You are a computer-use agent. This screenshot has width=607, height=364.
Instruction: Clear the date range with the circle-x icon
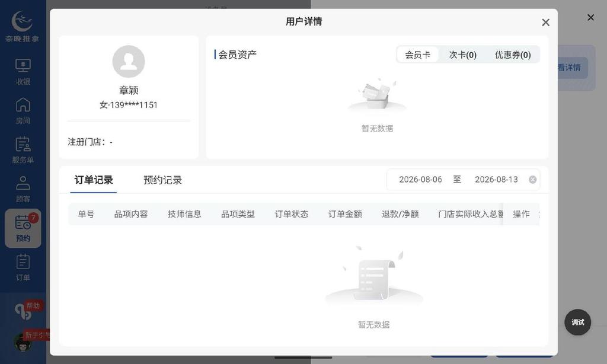[533, 180]
